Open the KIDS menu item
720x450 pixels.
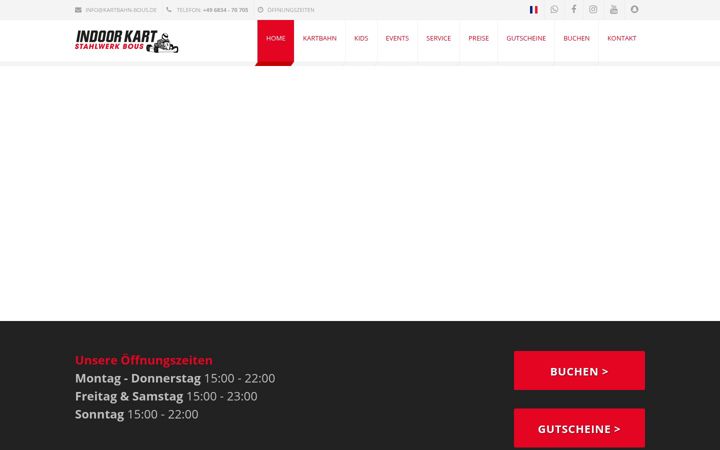point(361,39)
